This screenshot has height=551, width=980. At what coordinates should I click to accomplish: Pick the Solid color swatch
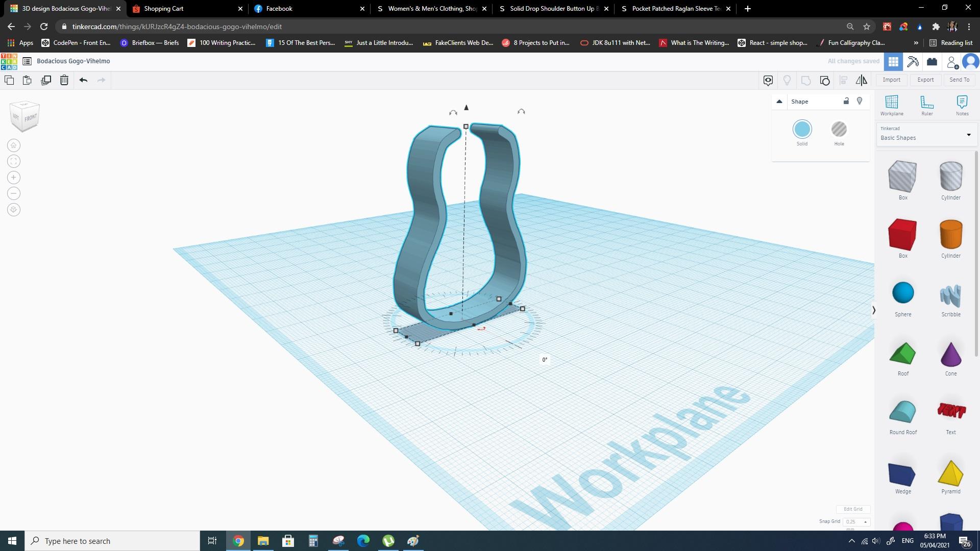tap(802, 130)
